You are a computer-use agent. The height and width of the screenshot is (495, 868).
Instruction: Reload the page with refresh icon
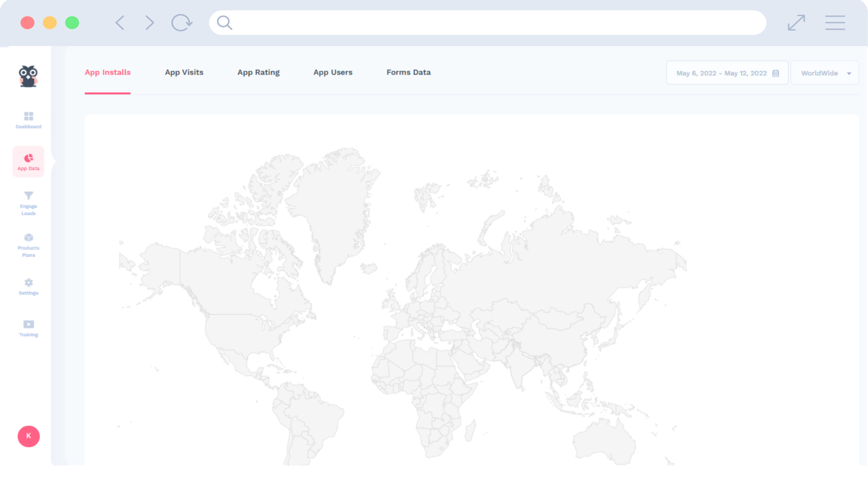[x=182, y=23]
